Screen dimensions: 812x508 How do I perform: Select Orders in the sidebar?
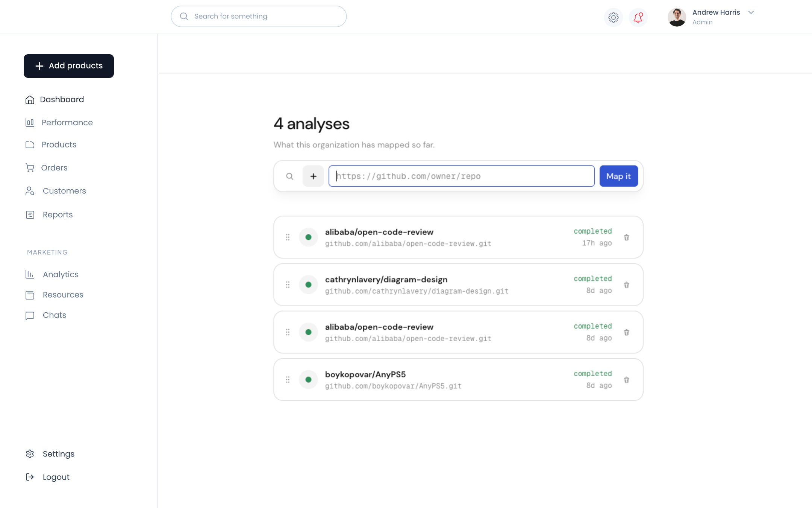click(46, 168)
